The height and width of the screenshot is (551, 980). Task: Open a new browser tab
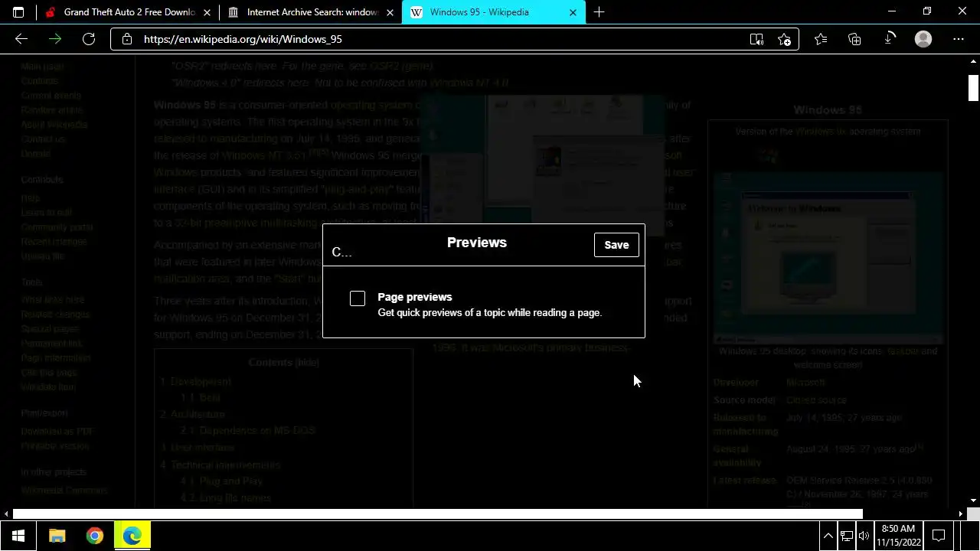pos(599,12)
